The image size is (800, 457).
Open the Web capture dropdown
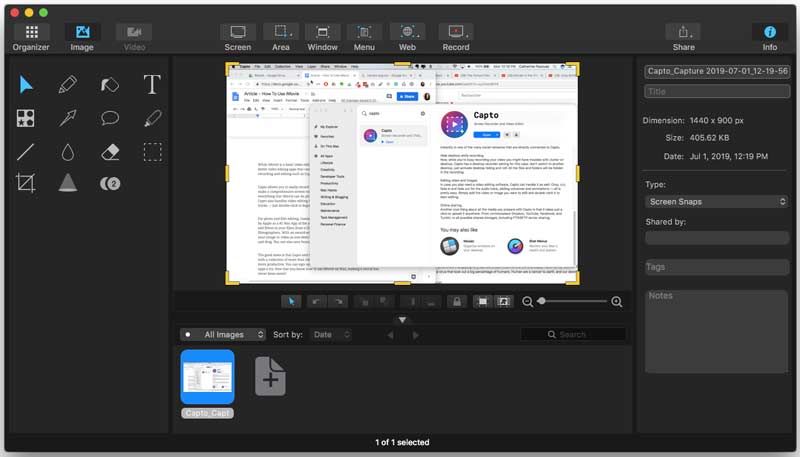point(407,37)
